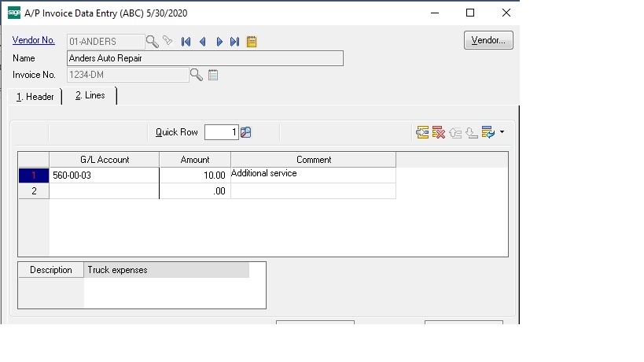
Task: Insert a row using the grid toolbar
Action: (x=423, y=132)
